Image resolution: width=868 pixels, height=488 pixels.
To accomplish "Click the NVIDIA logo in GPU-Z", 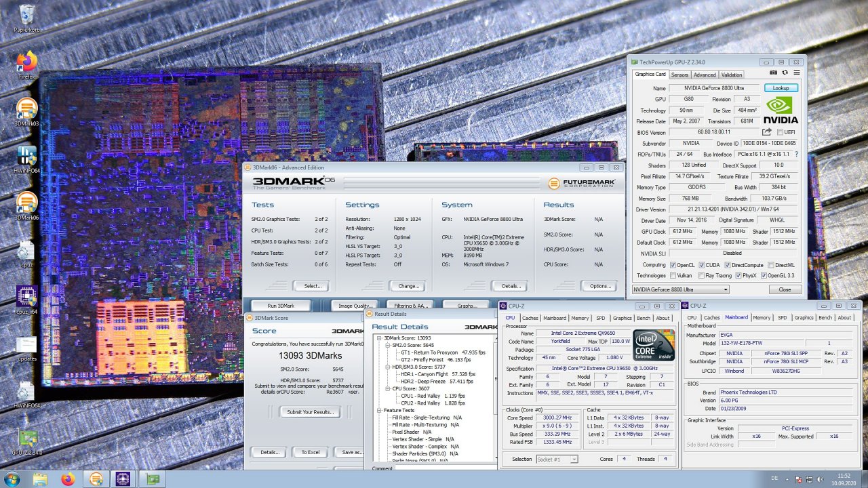I will 781,110.
